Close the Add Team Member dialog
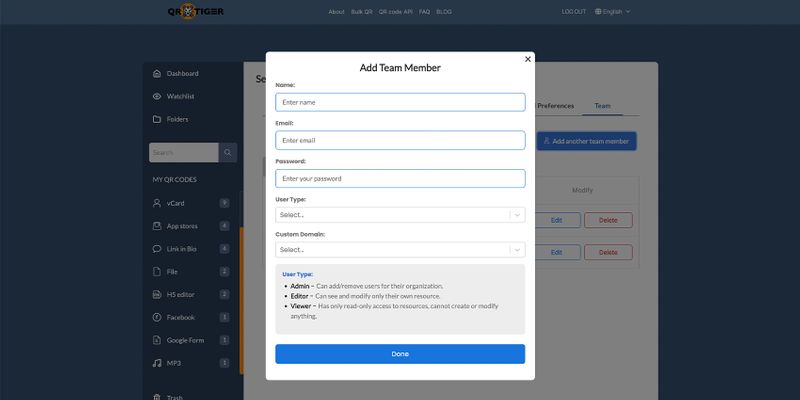 [x=528, y=59]
